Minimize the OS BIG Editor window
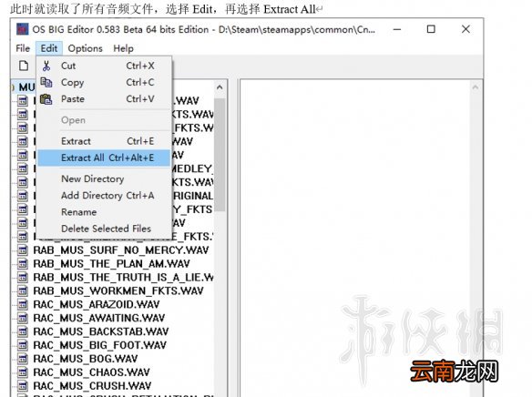Image resolution: width=532 pixels, height=397 pixels. pos(397,29)
